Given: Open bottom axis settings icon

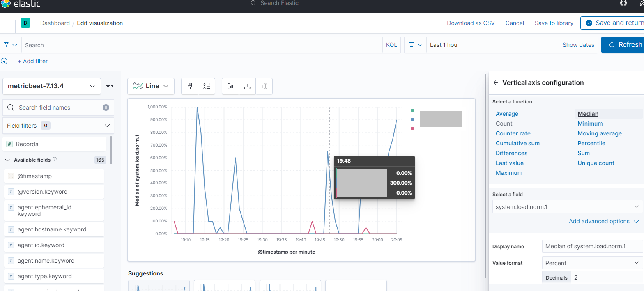Looking at the screenshot, I should point(247,86).
